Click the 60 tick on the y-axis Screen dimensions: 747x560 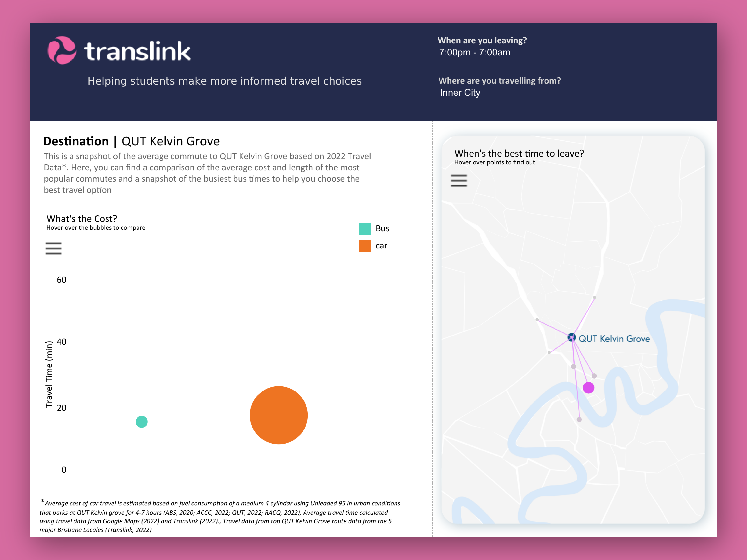click(x=62, y=280)
